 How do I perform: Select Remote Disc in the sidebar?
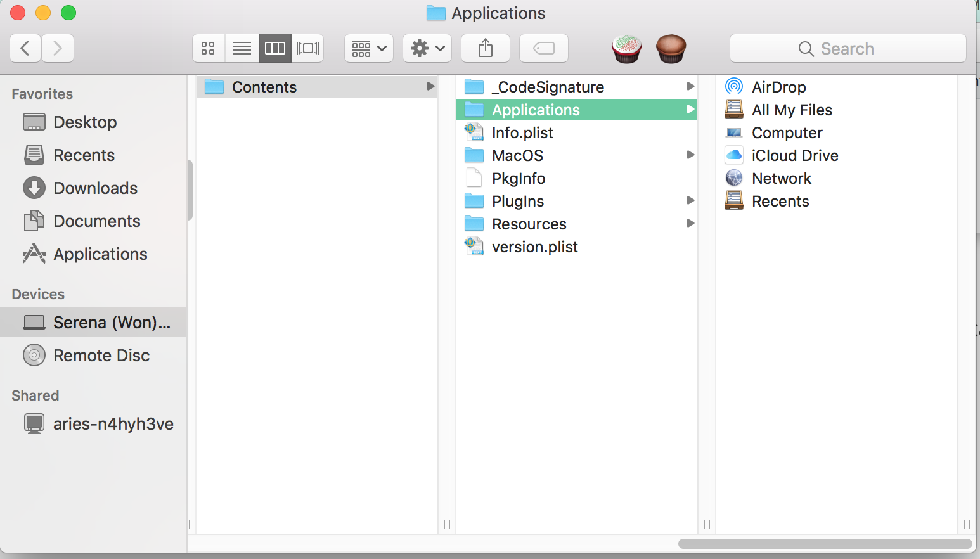pyautogui.click(x=93, y=356)
